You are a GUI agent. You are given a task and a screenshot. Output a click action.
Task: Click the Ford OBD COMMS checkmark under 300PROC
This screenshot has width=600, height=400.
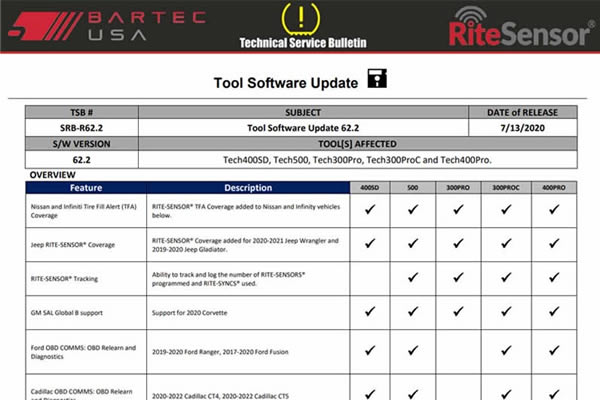tap(506, 350)
